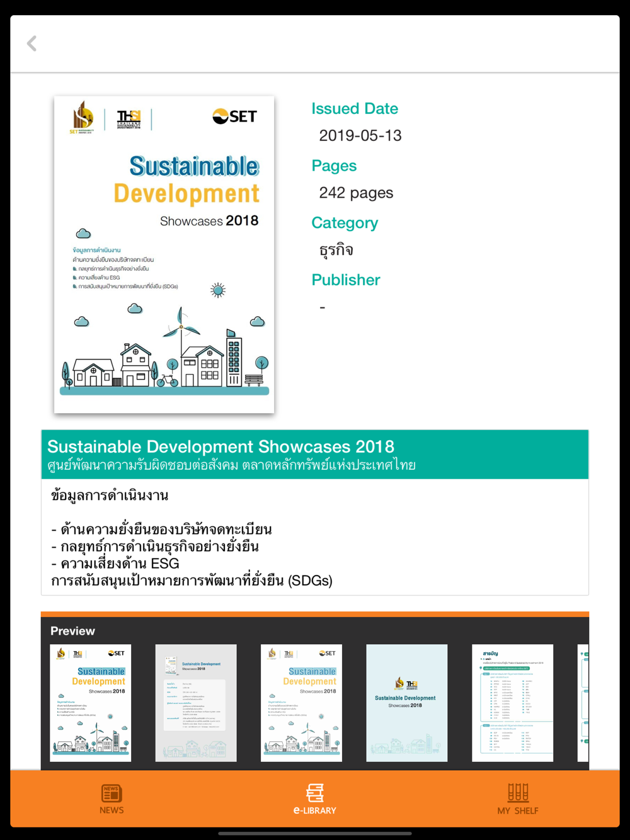Select the 242 pages value

(x=356, y=193)
